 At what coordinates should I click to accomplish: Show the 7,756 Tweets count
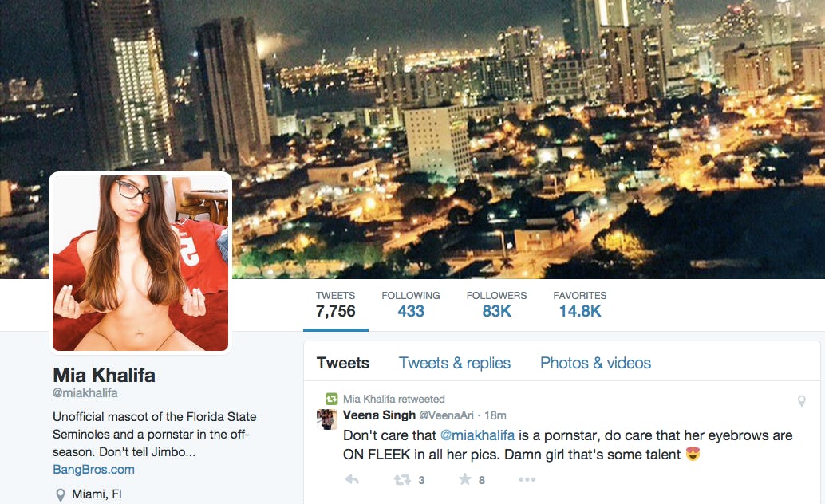tap(336, 305)
